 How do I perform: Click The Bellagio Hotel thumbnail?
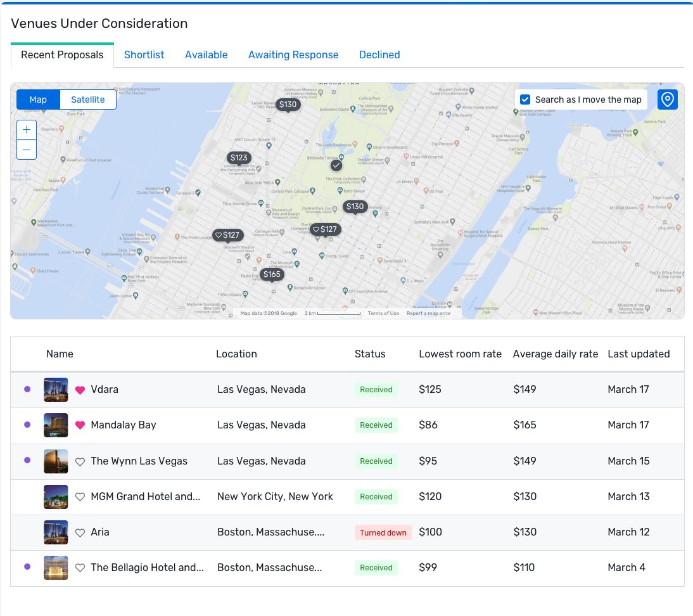point(56,567)
